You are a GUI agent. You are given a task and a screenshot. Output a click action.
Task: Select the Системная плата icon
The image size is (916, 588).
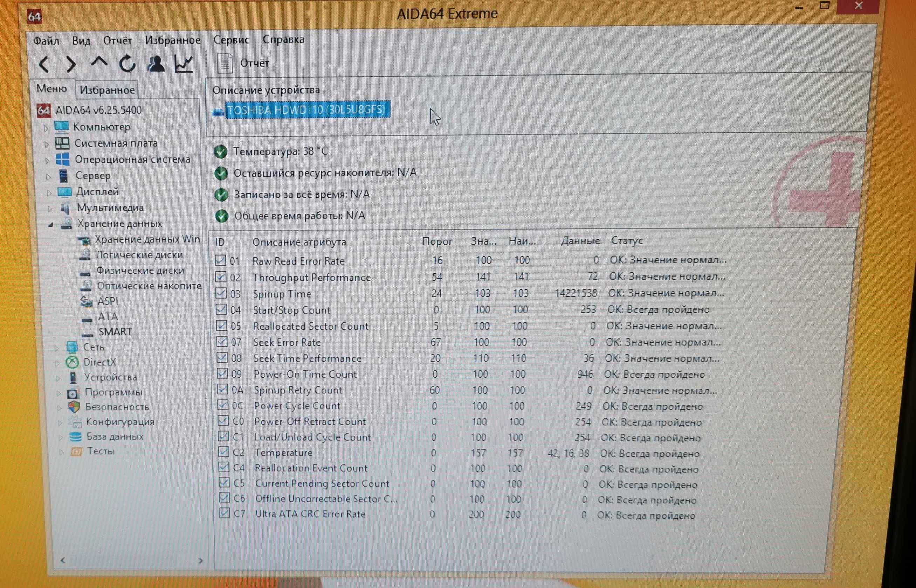pos(62,143)
